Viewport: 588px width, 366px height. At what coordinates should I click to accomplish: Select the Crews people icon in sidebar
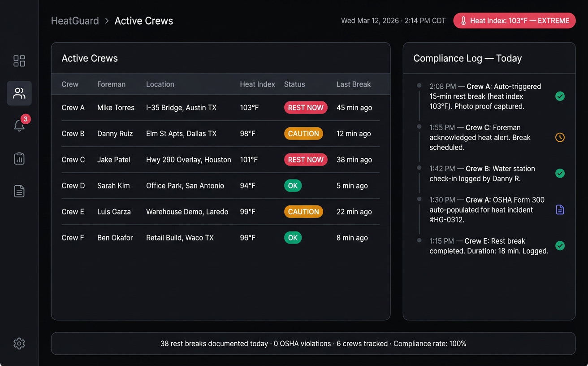tap(19, 93)
